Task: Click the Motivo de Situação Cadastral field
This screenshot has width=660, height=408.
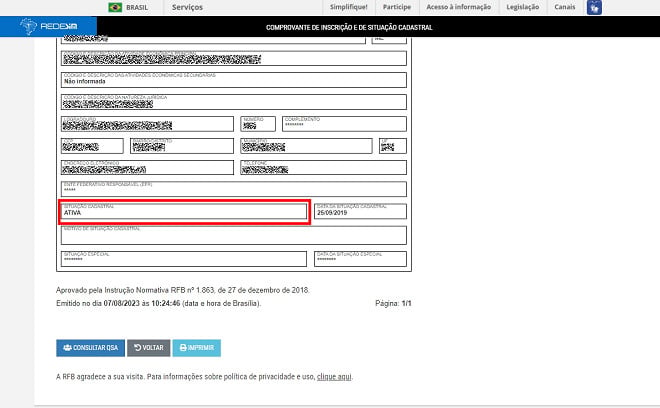Action: click(x=234, y=235)
